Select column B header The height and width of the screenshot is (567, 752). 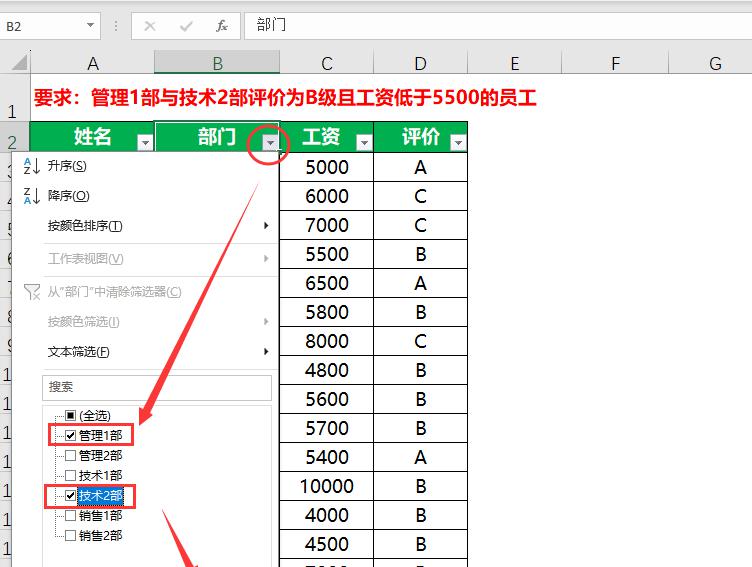tap(217, 63)
